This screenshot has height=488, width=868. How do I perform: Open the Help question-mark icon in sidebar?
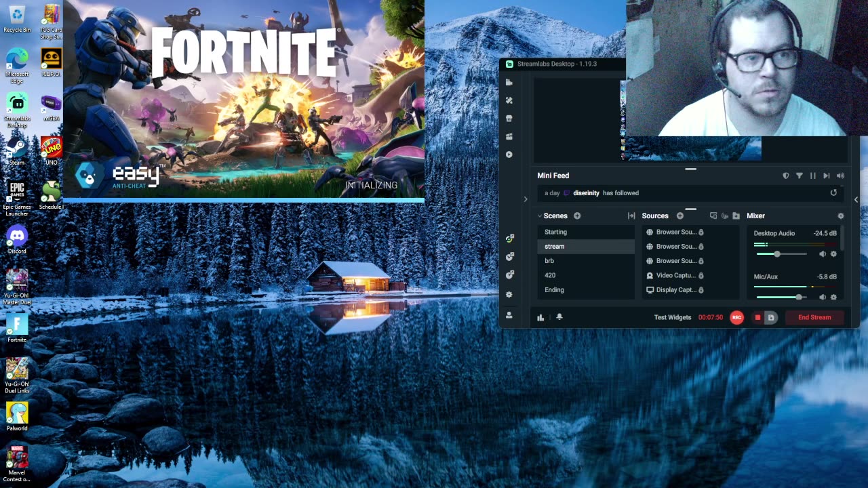[x=510, y=274]
